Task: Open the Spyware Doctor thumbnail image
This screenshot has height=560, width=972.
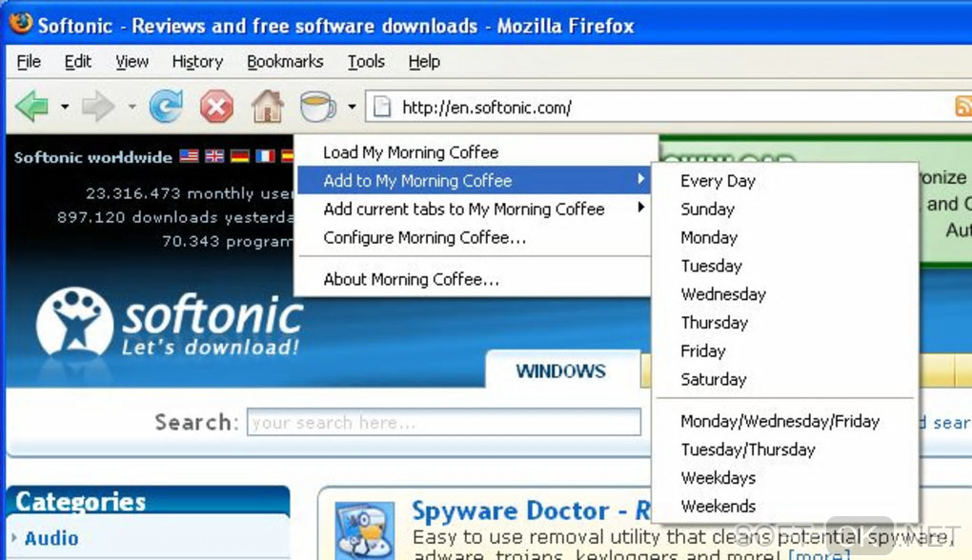Action: pos(364,530)
